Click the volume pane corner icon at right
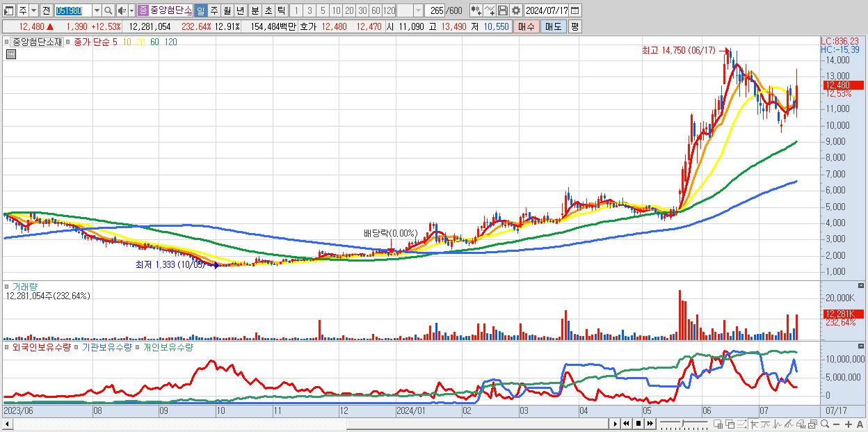 point(862,286)
